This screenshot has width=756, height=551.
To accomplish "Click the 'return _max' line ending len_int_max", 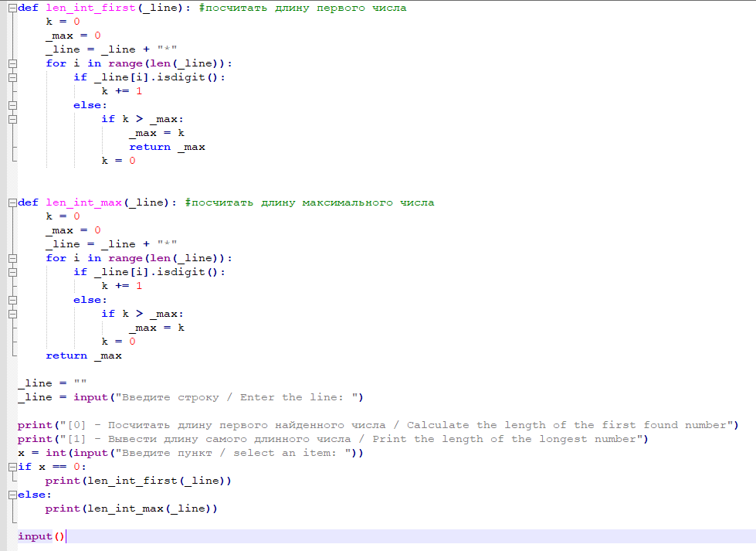I will [84, 355].
